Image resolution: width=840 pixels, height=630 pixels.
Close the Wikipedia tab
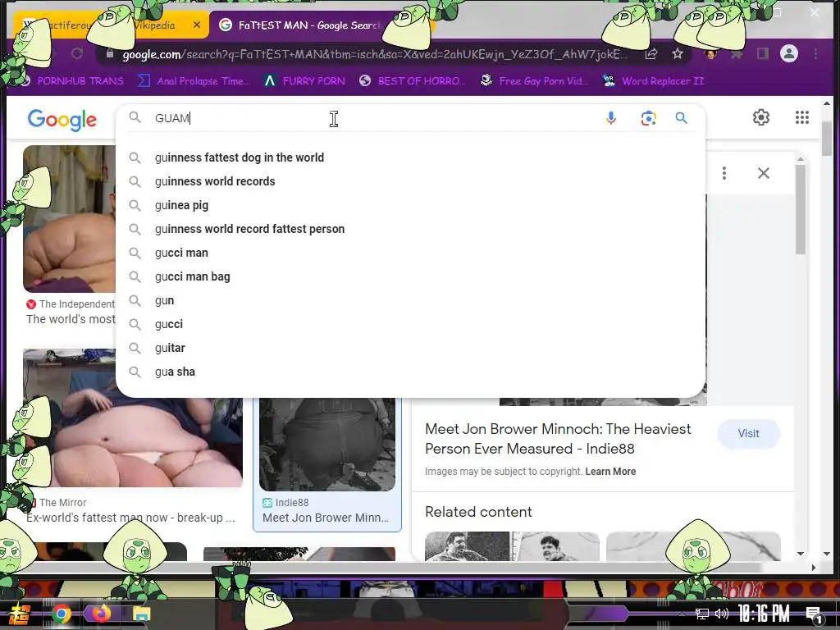pos(197,25)
